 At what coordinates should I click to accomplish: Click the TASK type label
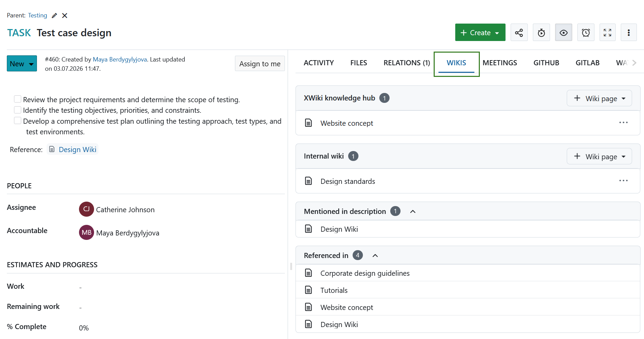click(19, 33)
